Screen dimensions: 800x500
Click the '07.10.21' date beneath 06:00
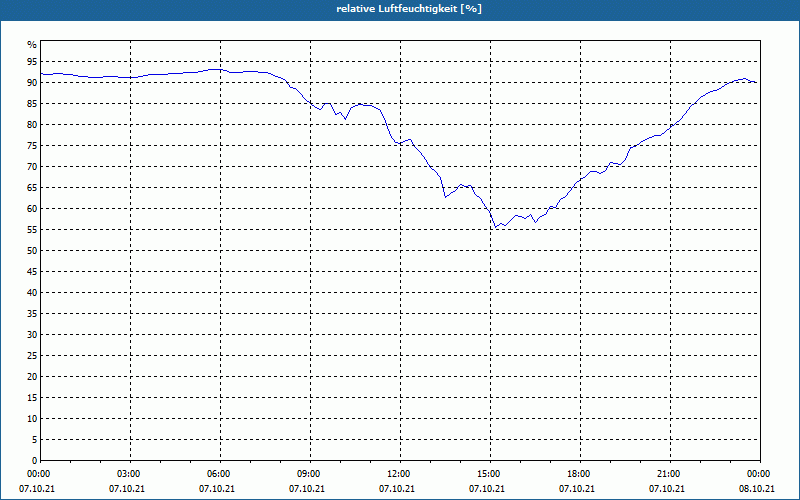click(x=217, y=489)
